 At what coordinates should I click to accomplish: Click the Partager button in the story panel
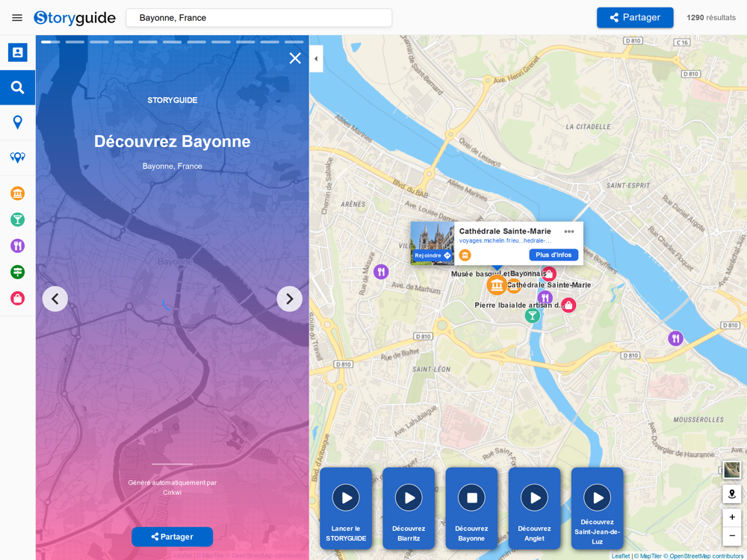click(172, 537)
